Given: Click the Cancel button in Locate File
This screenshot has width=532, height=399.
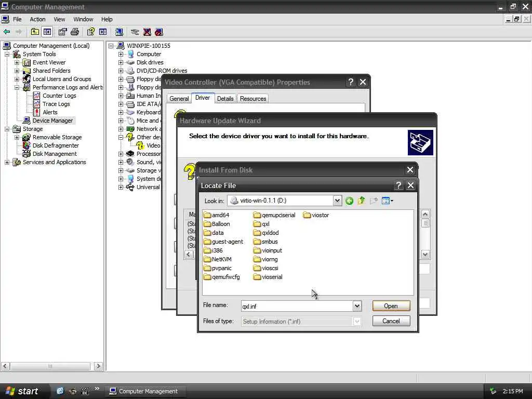Looking at the screenshot, I should pyautogui.click(x=391, y=321).
